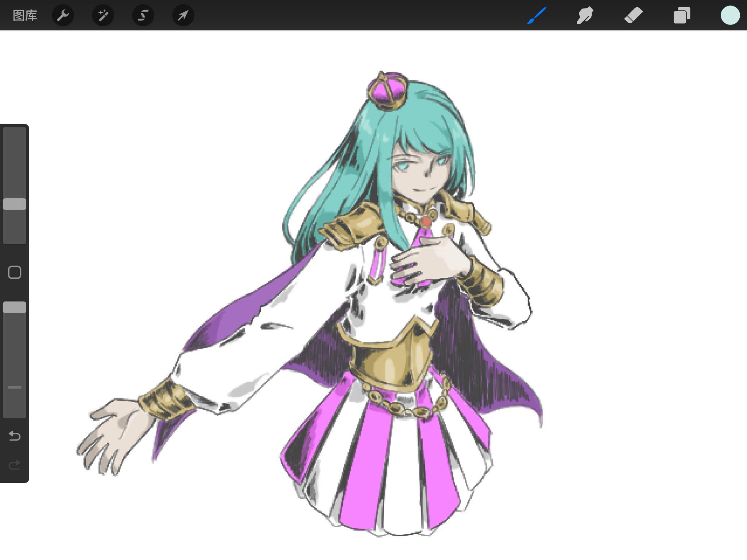Open the Actions wrench menu
The height and width of the screenshot is (560, 747).
63,15
